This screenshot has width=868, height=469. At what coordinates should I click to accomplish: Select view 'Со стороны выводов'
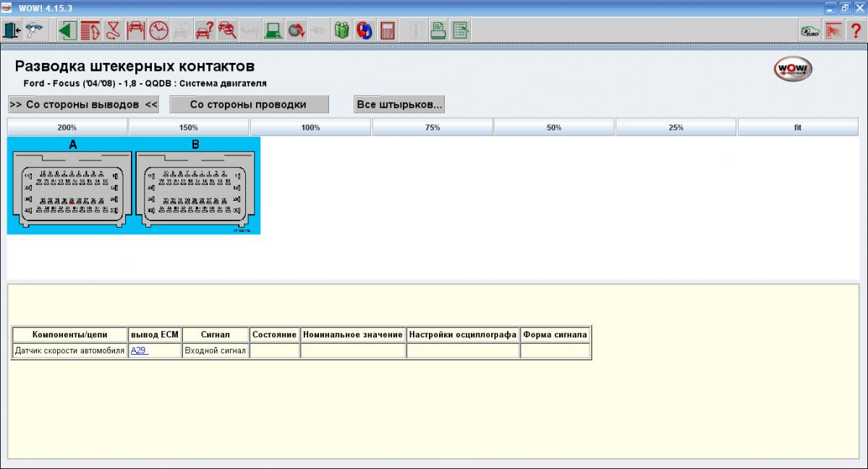tap(84, 104)
